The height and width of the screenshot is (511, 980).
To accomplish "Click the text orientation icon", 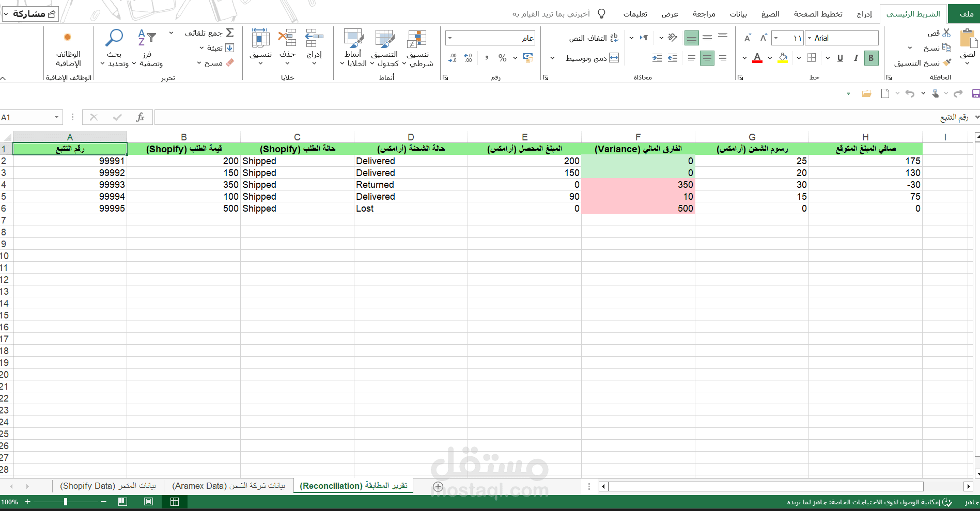I will (672, 37).
